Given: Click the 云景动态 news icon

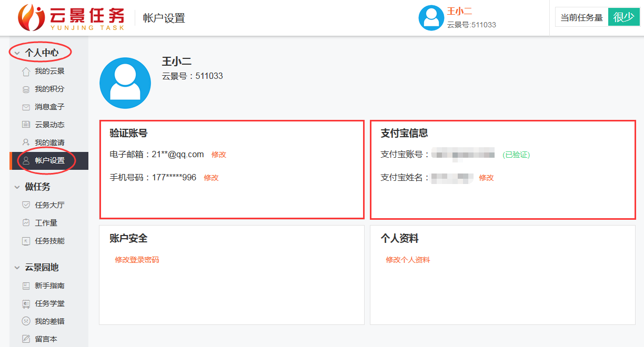Looking at the screenshot, I should coord(26,125).
